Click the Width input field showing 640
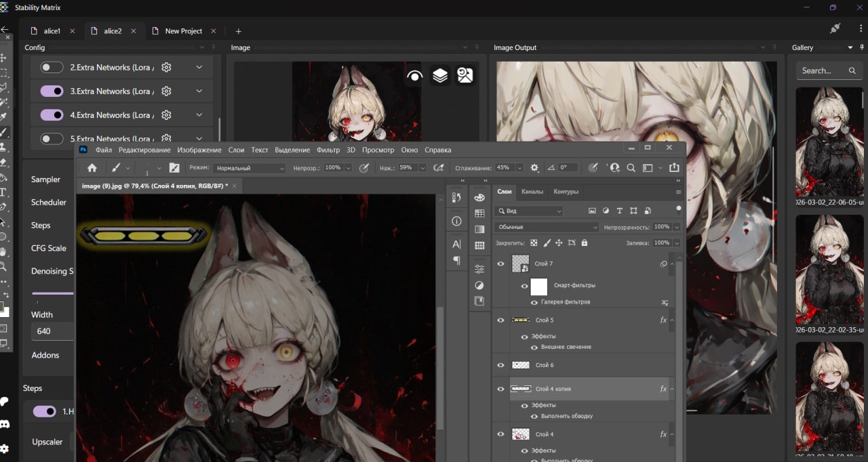This screenshot has height=462, width=868. [52, 331]
